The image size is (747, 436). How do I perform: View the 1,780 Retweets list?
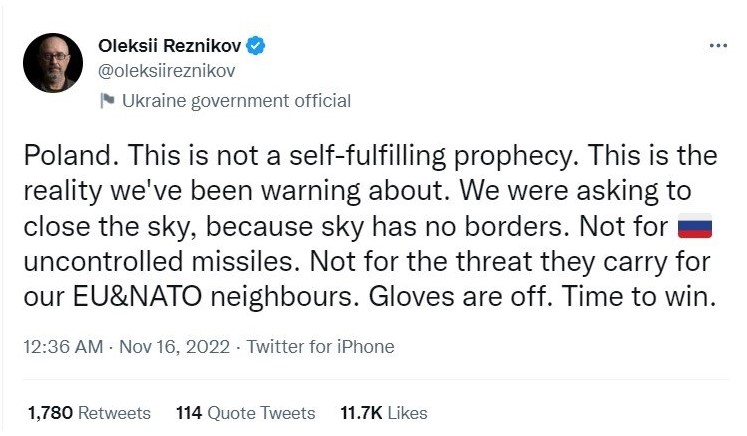(89, 412)
